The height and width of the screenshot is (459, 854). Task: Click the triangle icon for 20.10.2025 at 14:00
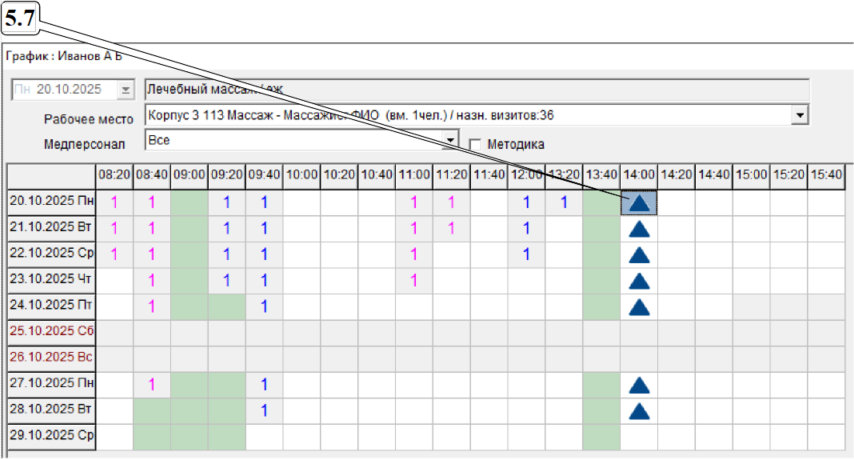(x=640, y=203)
